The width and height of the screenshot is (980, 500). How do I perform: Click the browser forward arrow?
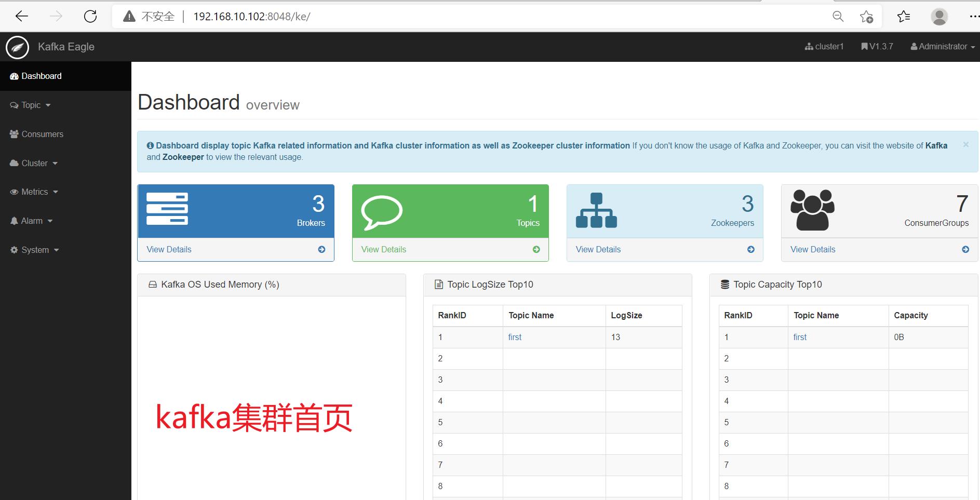click(56, 17)
